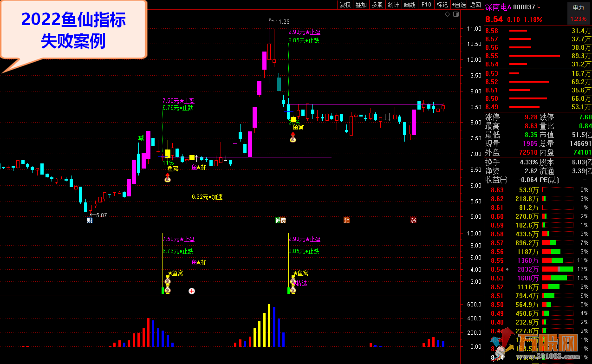Screen dimensions: 592x364
Task: Open the F10 company info
Action: (x=426, y=5)
